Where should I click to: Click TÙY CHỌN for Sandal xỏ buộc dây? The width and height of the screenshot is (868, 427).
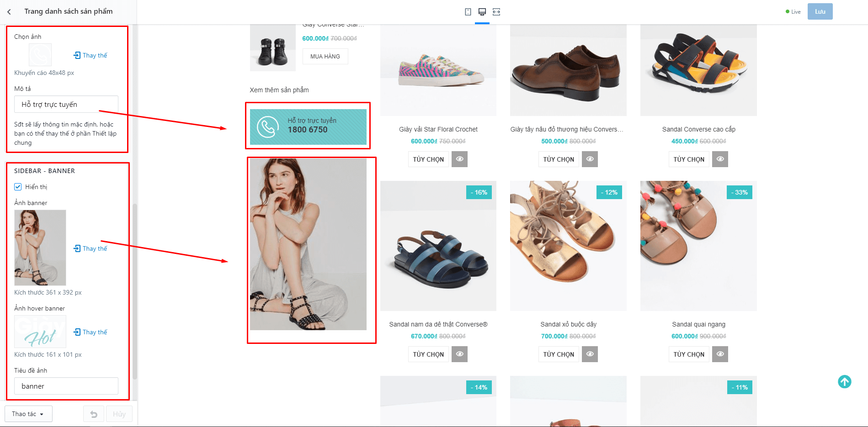pyautogui.click(x=559, y=354)
